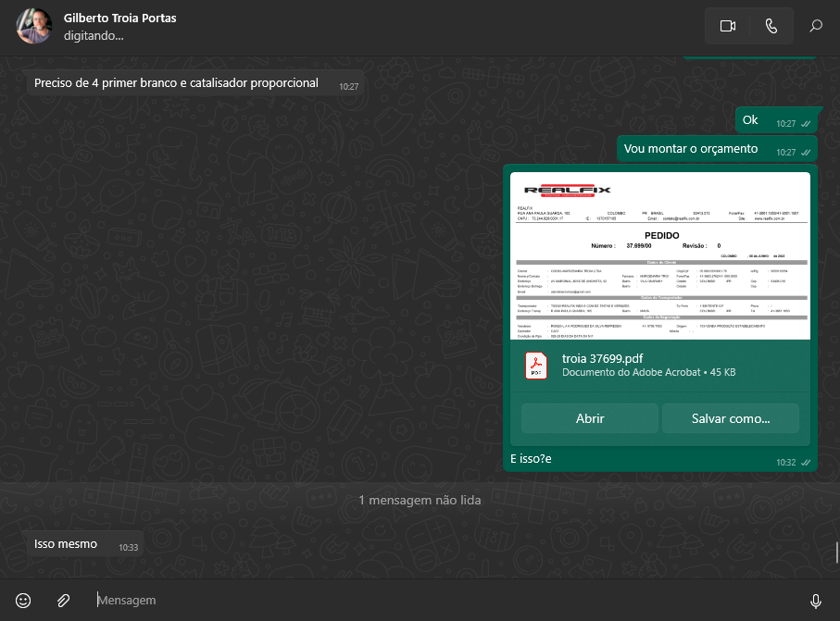The image size is (840, 621).
Task: Click the "Abrir" button on the PDF
Action: point(590,418)
